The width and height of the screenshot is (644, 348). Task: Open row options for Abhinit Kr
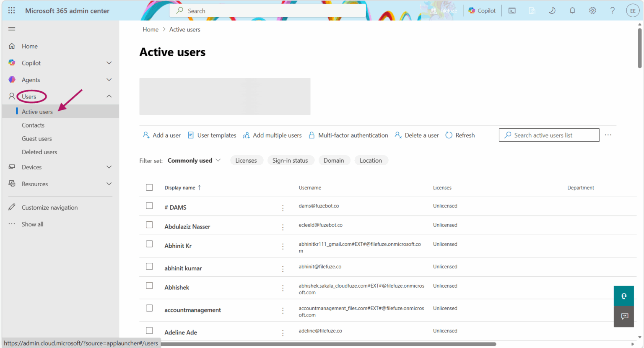[283, 247]
